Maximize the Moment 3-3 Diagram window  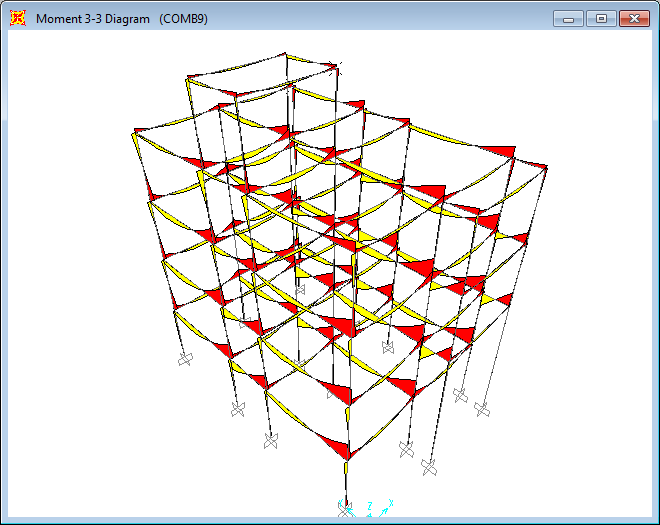pos(601,18)
